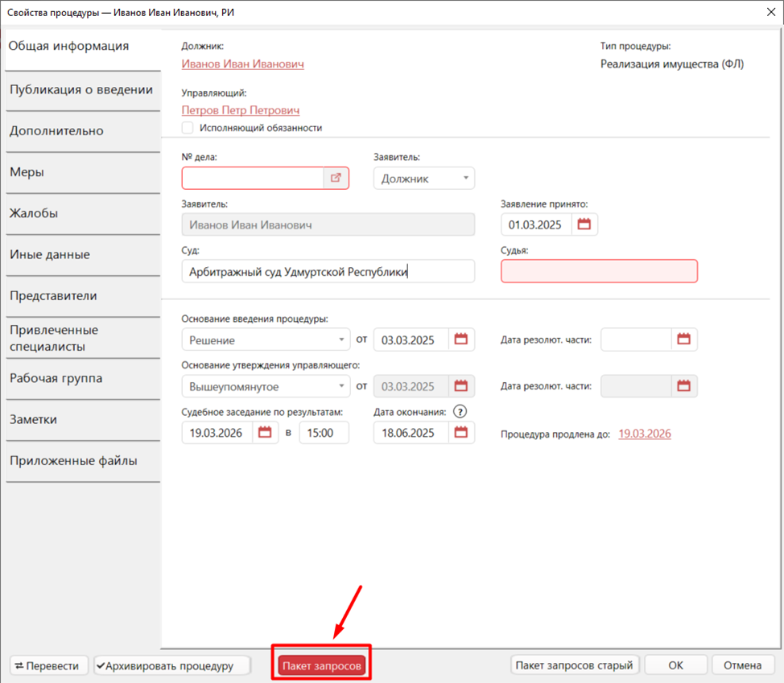
Task: Switch to Публикация о введении tab
Action: pyautogui.click(x=81, y=89)
